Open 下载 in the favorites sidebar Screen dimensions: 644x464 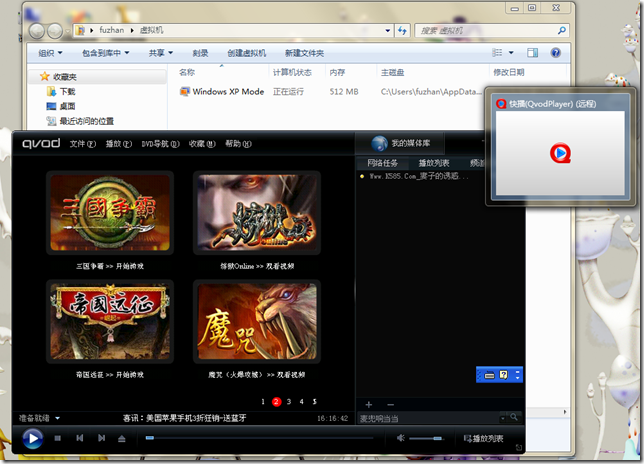61,92
